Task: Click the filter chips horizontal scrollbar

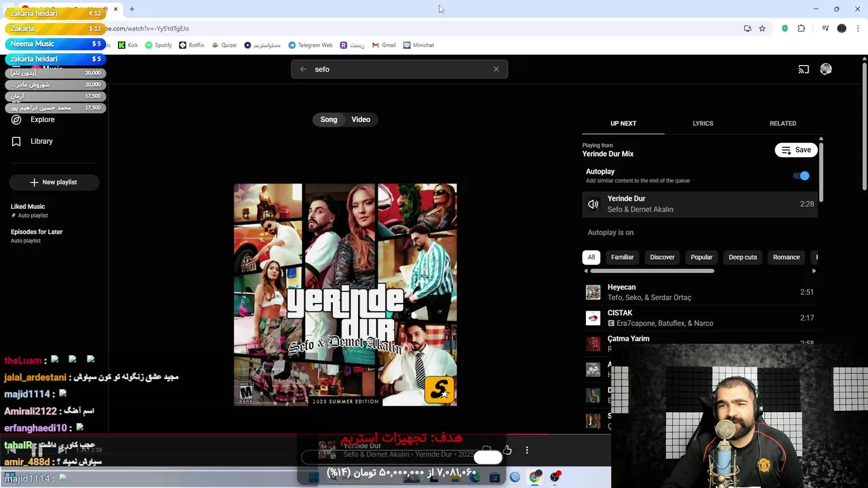Action: tap(652, 271)
